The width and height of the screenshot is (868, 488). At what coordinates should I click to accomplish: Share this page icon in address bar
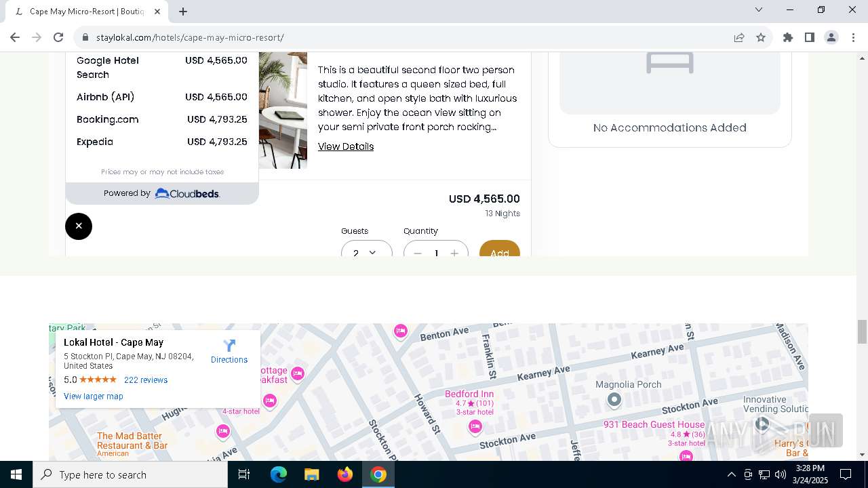739,37
